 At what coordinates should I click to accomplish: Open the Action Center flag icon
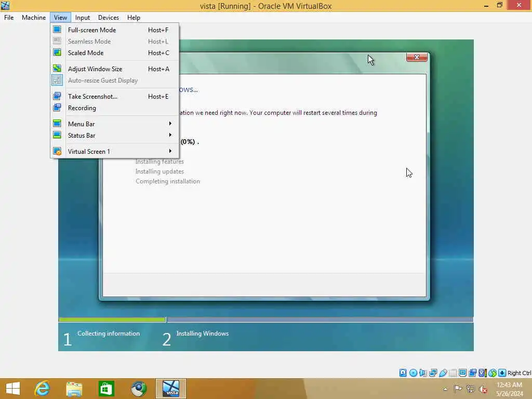click(458, 389)
